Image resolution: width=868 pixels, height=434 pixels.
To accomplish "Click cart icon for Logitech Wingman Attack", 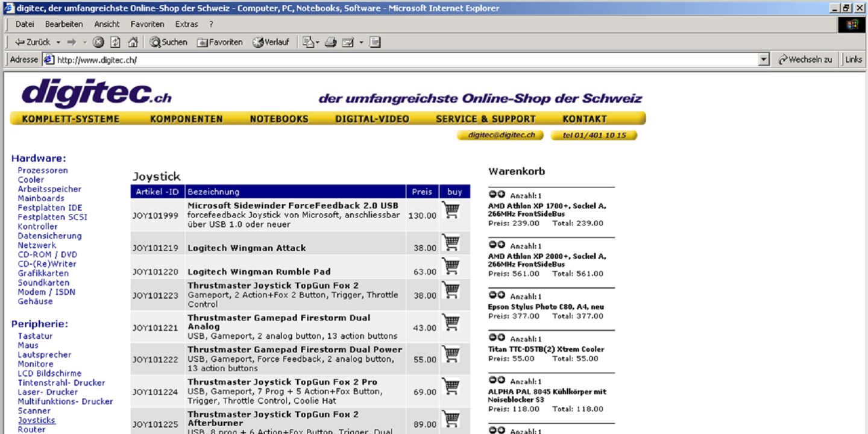I will point(451,242).
